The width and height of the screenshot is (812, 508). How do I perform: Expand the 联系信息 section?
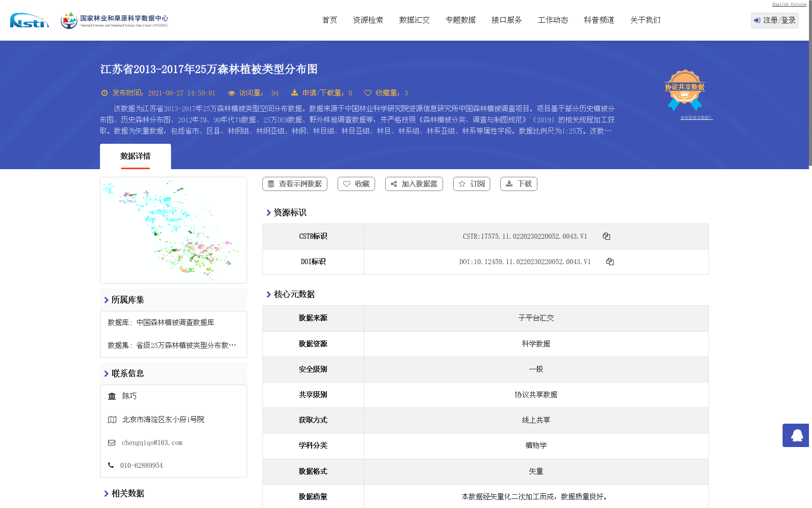174,373
